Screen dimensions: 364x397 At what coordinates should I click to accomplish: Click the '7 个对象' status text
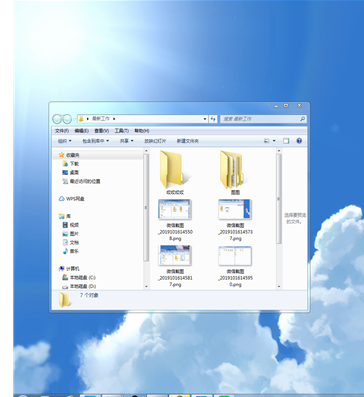(x=89, y=295)
